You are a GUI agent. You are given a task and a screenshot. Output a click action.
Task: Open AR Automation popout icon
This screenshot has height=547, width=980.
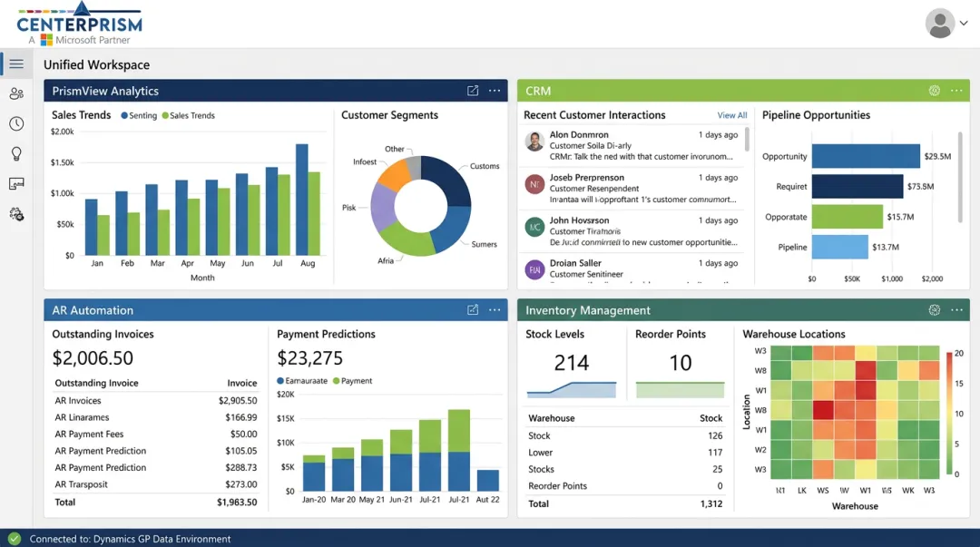473,309
